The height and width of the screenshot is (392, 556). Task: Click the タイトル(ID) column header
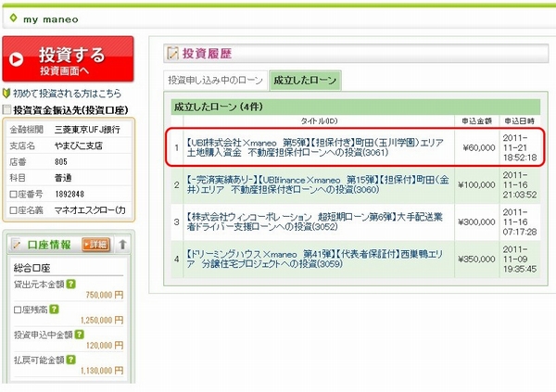[x=319, y=121]
